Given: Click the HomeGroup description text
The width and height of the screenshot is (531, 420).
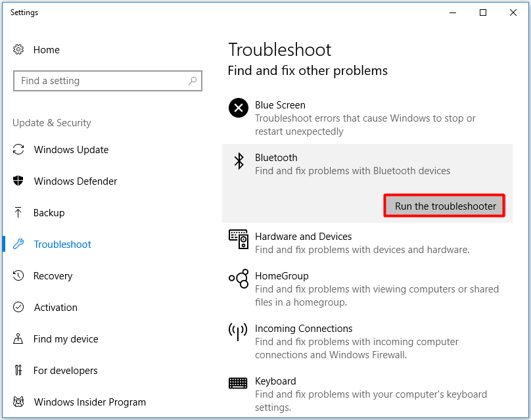Looking at the screenshot, I should click(x=377, y=295).
